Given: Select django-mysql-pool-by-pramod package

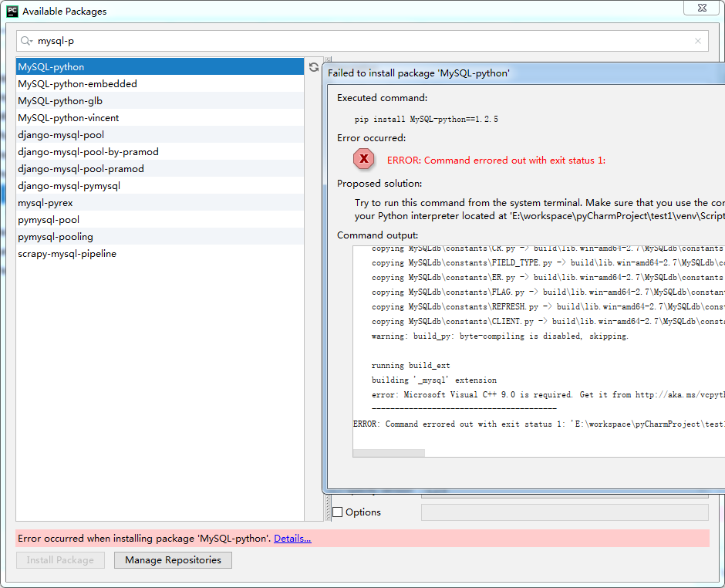Looking at the screenshot, I should 160,152.
